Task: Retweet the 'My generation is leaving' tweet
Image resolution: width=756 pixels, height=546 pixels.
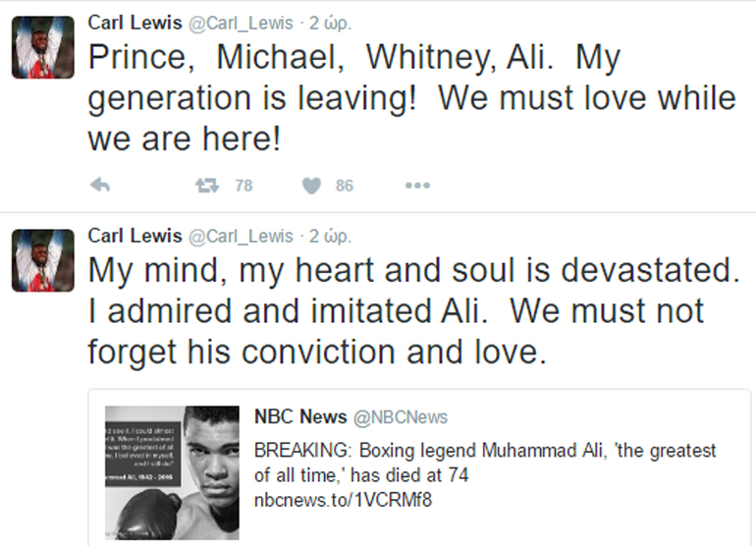Action: tap(206, 185)
